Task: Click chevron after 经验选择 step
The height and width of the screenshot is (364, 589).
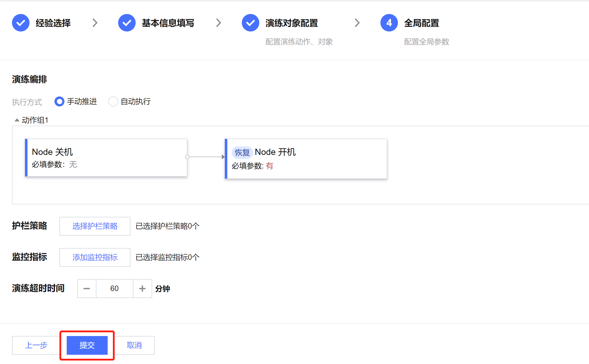Action: click(x=95, y=23)
